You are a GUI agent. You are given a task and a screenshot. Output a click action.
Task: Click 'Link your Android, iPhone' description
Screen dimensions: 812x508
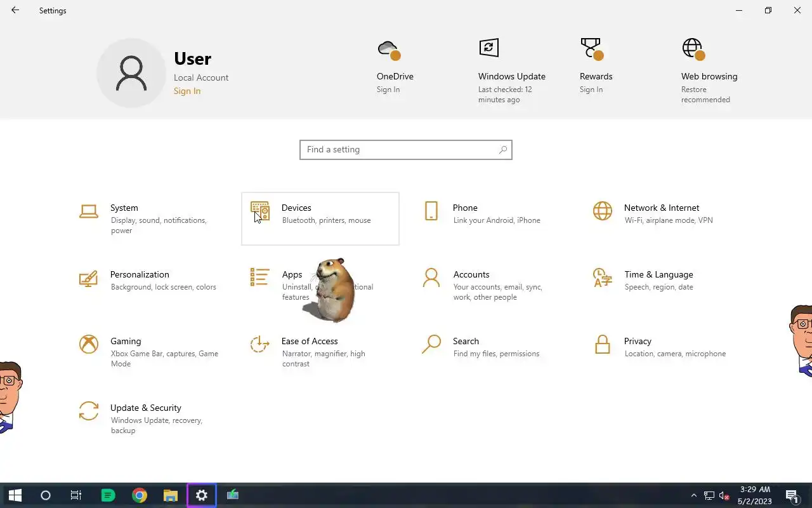[x=497, y=220]
